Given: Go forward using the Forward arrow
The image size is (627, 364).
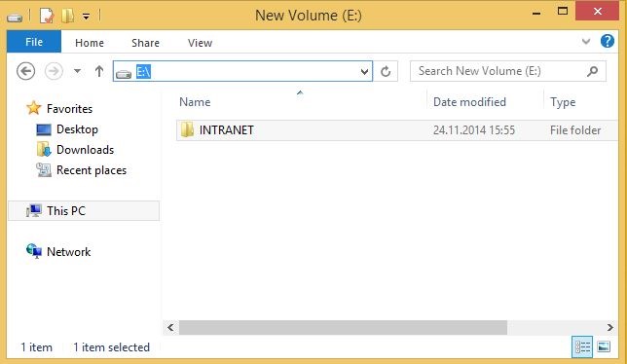Looking at the screenshot, I should (x=54, y=71).
